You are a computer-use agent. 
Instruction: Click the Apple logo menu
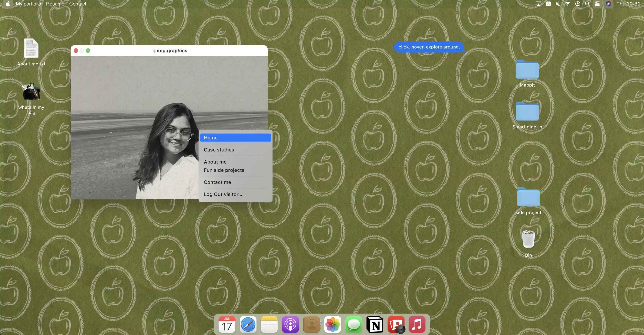8,4
